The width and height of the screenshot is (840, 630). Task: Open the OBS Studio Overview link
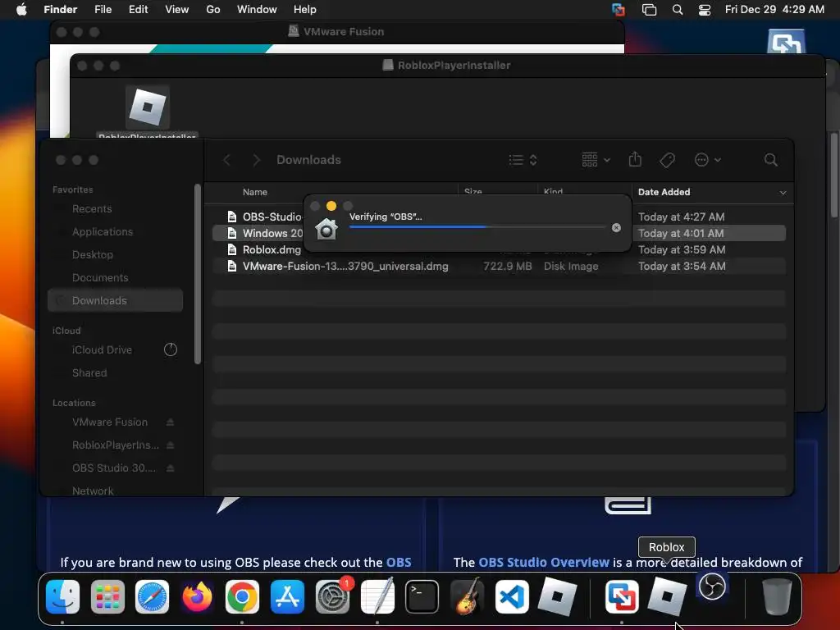(544, 563)
